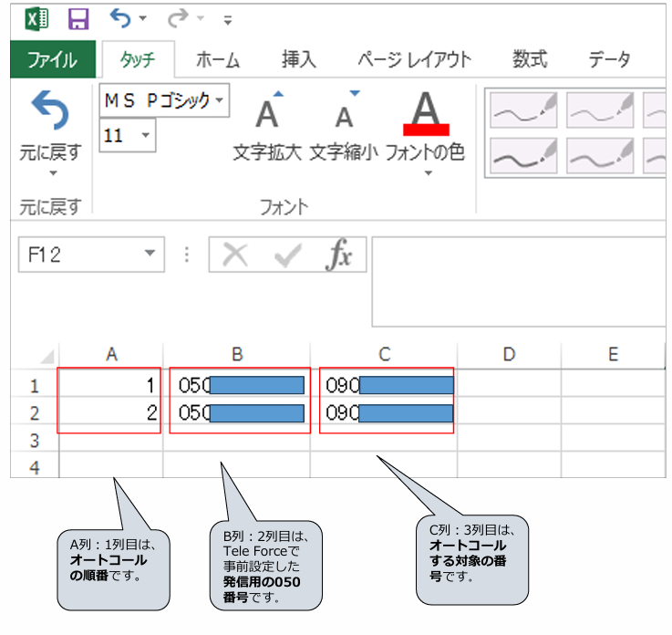Click cell B2 with 050 number
This screenshot has width=672, height=635.
(237, 412)
